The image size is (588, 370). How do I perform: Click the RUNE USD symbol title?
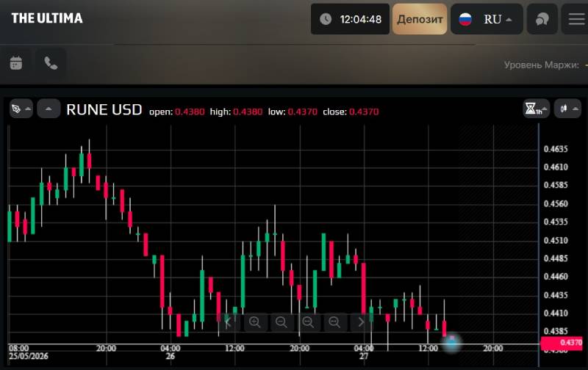(x=104, y=109)
